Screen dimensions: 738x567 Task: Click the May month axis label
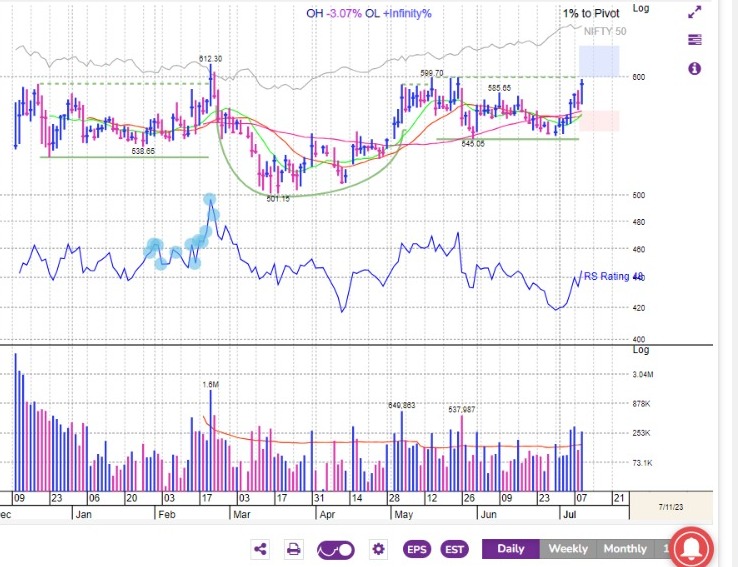403,514
